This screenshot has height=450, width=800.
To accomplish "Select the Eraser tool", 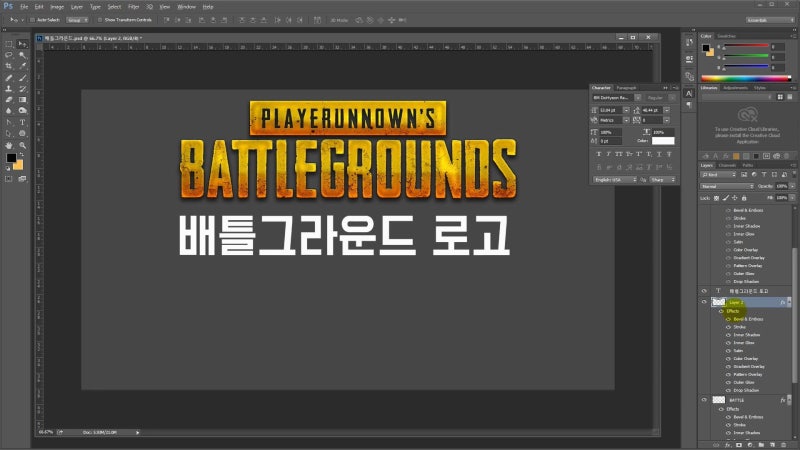I will pyautogui.click(x=9, y=99).
